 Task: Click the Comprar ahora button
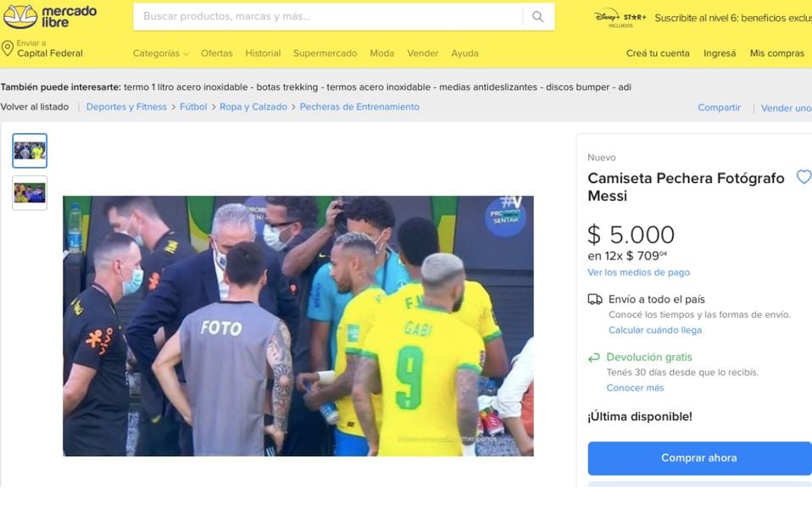pos(699,458)
